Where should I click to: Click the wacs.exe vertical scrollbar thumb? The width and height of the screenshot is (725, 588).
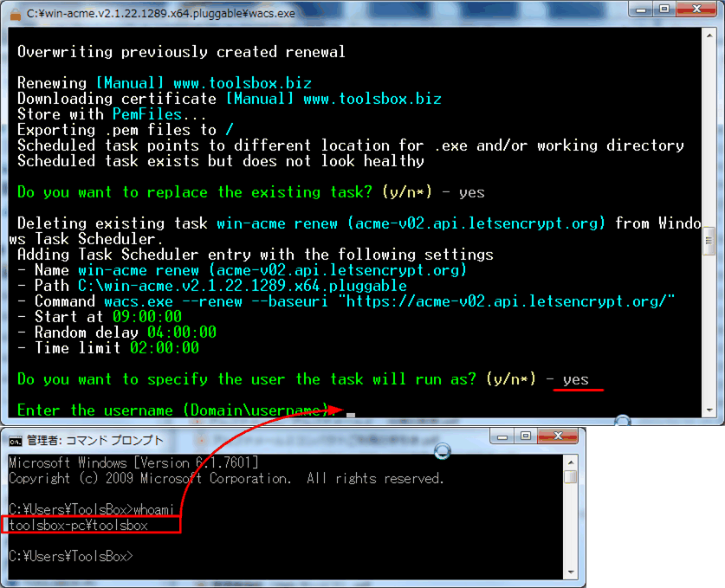(709, 241)
